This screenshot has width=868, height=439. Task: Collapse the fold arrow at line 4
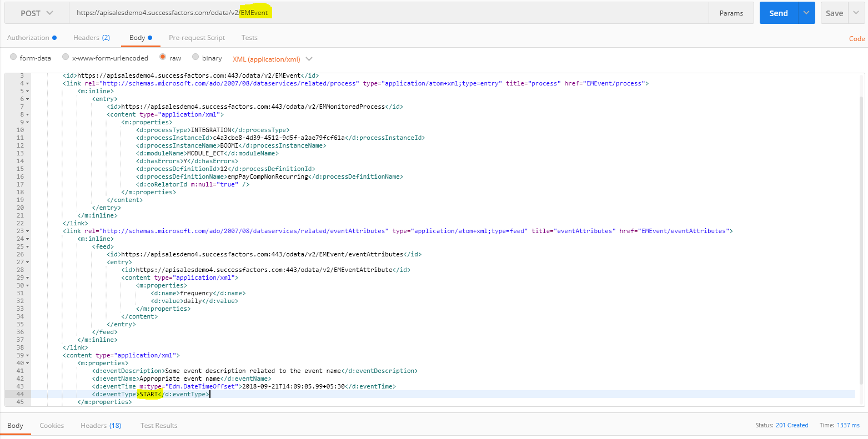point(28,83)
